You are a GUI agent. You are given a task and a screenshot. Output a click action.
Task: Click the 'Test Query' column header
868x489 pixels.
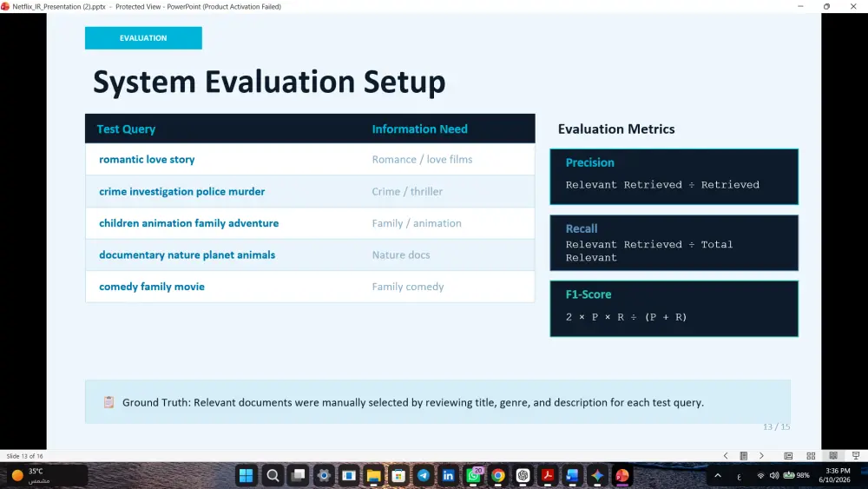click(x=126, y=129)
